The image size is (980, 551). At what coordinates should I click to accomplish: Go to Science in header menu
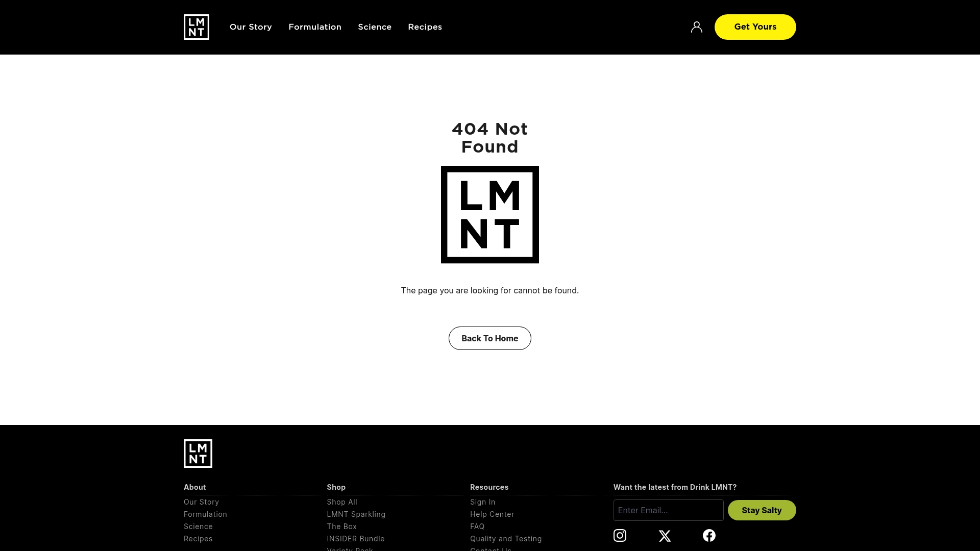(375, 27)
